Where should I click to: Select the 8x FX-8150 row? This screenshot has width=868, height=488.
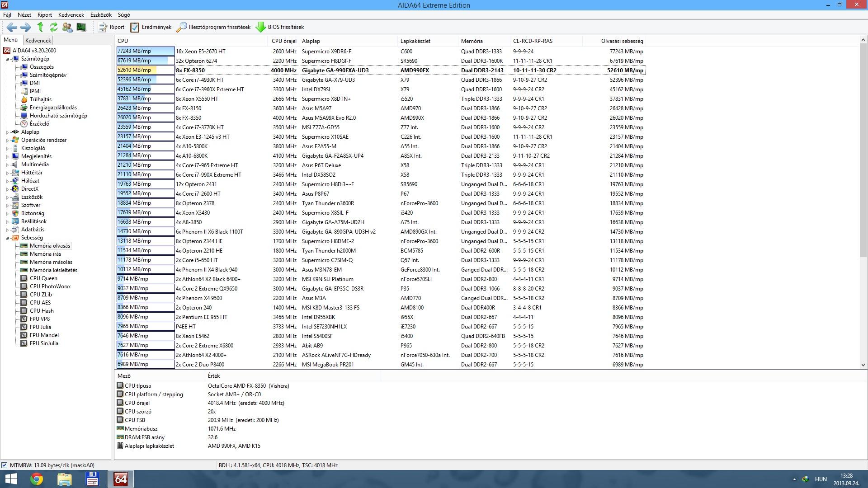point(381,108)
